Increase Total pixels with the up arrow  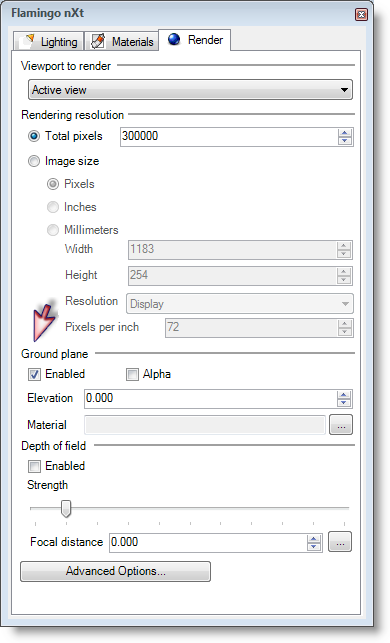point(344,133)
